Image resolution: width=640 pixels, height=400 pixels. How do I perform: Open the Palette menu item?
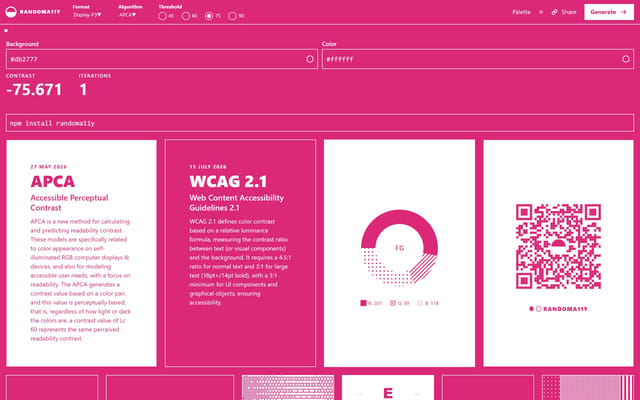pyautogui.click(x=521, y=12)
